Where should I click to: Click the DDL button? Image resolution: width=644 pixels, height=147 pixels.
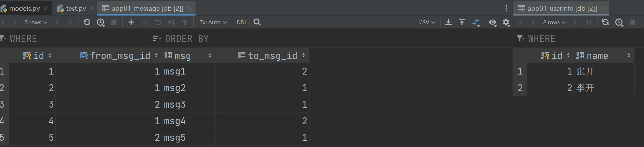pos(242,22)
